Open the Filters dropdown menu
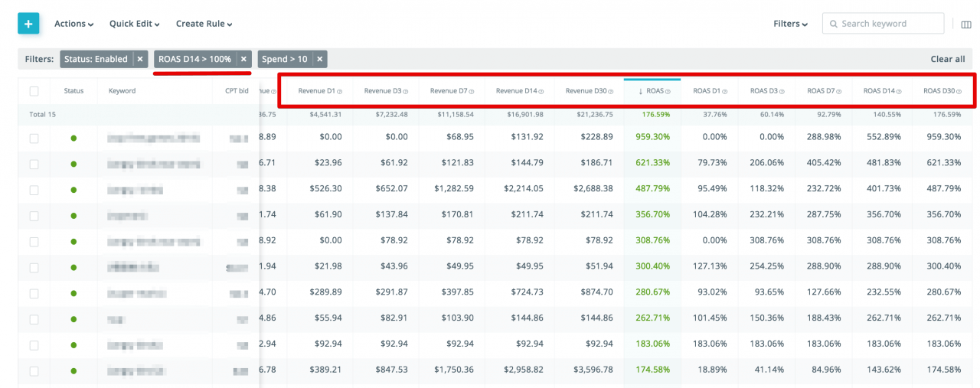The height and width of the screenshot is (388, 980). 790,24
